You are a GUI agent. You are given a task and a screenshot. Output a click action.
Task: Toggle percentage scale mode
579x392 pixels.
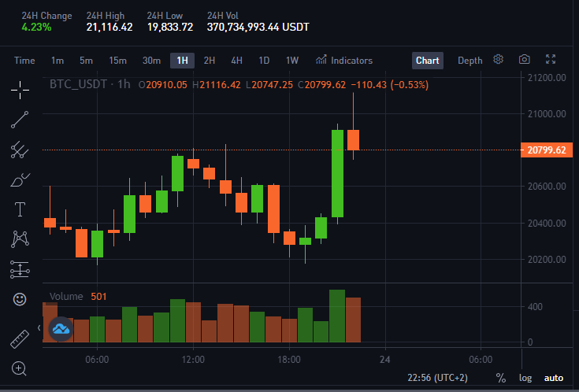(501, 378)
